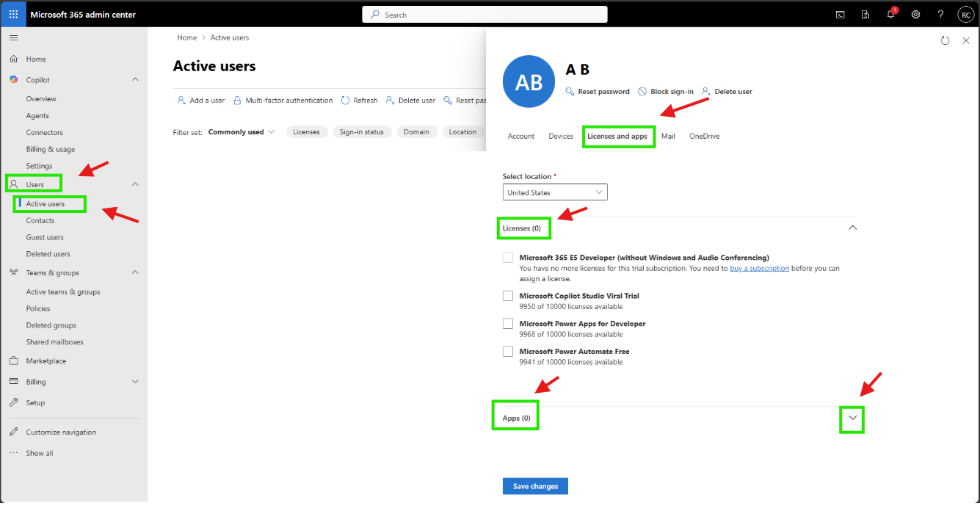Open the app launcher waffle icon
This screenshot has width=980, height=511.
click(x=13, y=15)
